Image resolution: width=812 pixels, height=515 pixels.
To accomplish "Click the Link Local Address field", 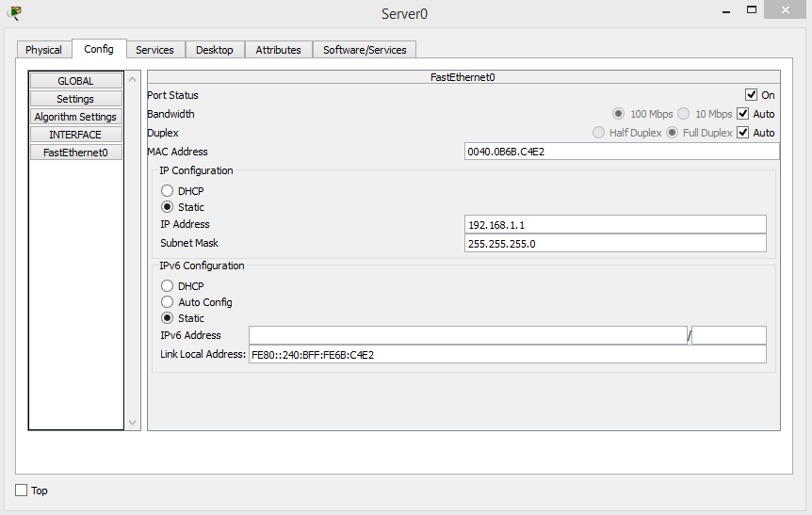I will pyautogui.click(x=508, y=355).
